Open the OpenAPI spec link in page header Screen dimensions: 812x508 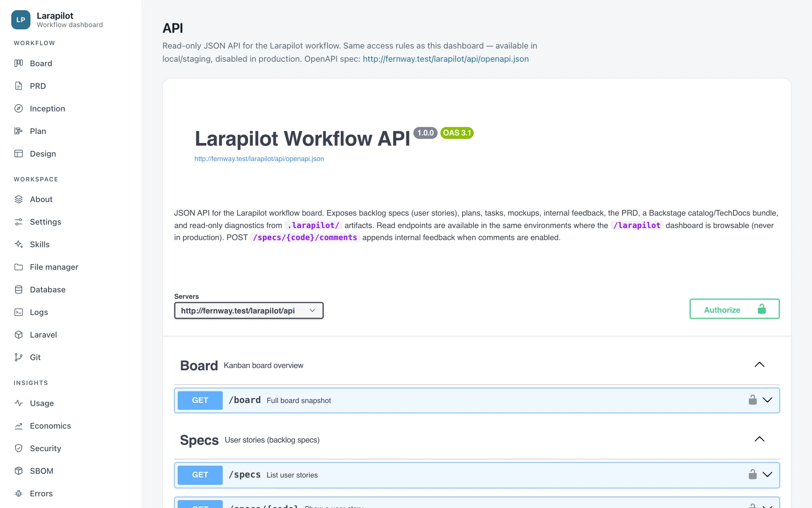click(445, 59)
